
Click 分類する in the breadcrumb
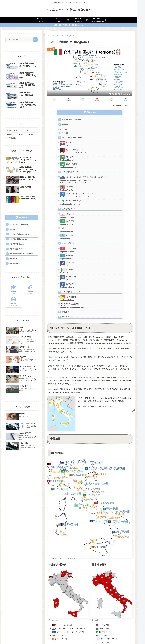click(x=71, y=36)
